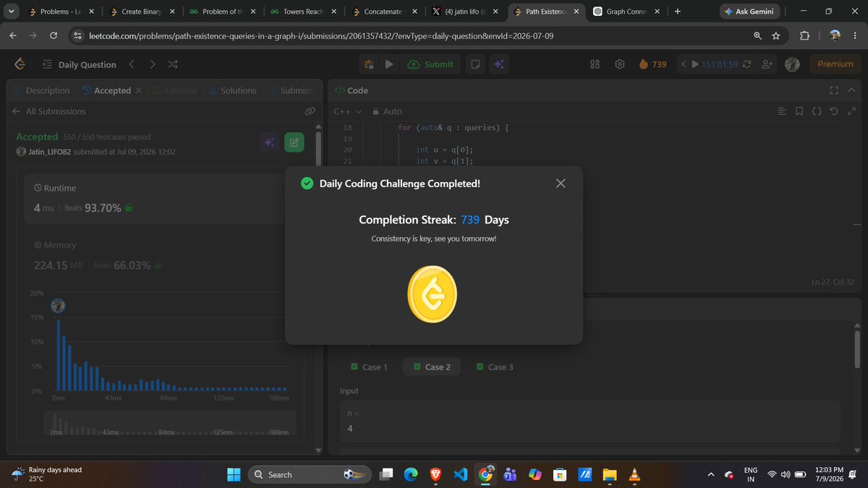Click the address bar URL
Image resolution: width=868 pixels, height=488 pixels.
click(322, 35)
